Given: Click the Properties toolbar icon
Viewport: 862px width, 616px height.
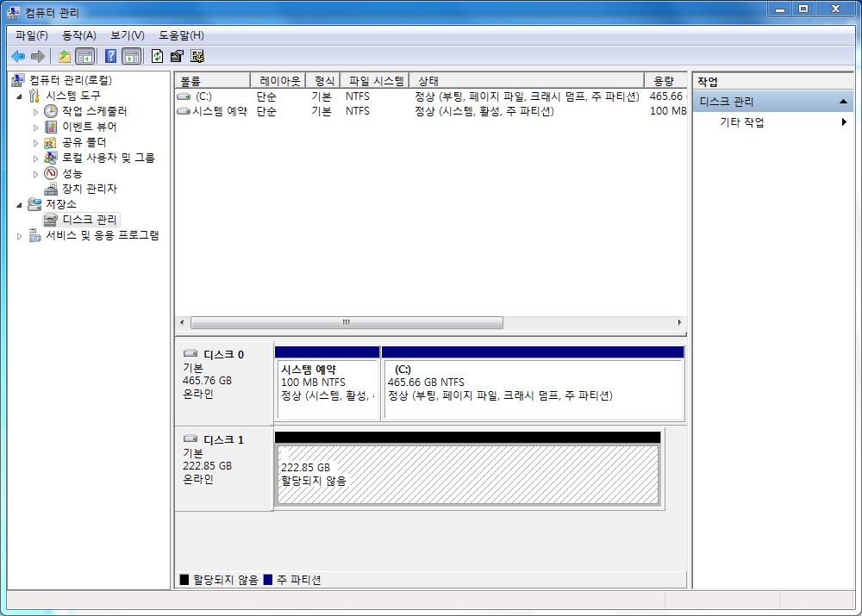Looking at the screenshot, I should [177, 56].
